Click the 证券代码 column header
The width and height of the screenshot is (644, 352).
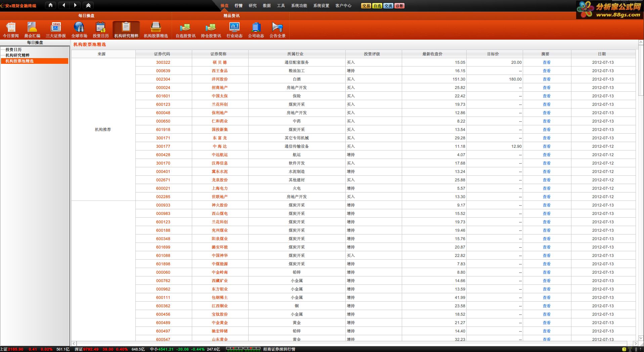(164, 54)
